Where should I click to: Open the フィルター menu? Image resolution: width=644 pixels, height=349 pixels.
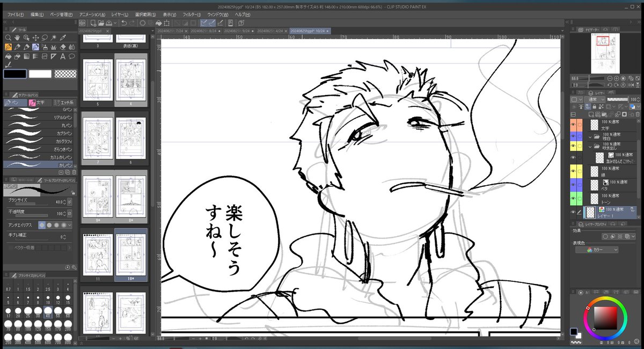(192, 14)
